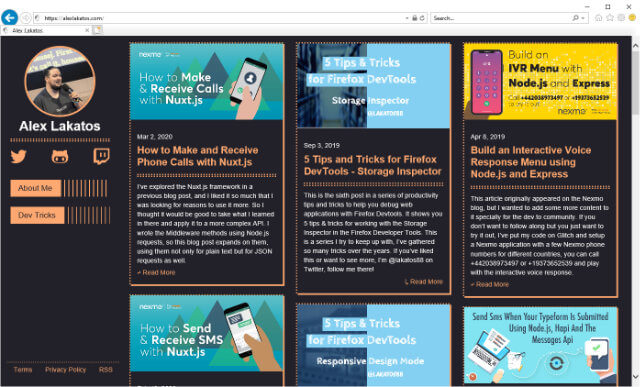Screen dimensions: 640x387
Task: Open 'How to Make and Receive Phone Calls' title
Action: (198, 156)
